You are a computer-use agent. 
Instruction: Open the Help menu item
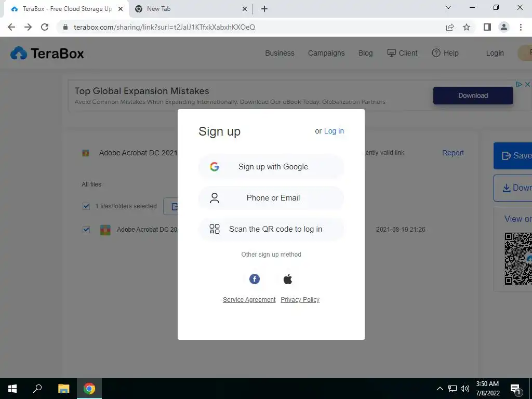pyautogui.click(x=445, y=54)
